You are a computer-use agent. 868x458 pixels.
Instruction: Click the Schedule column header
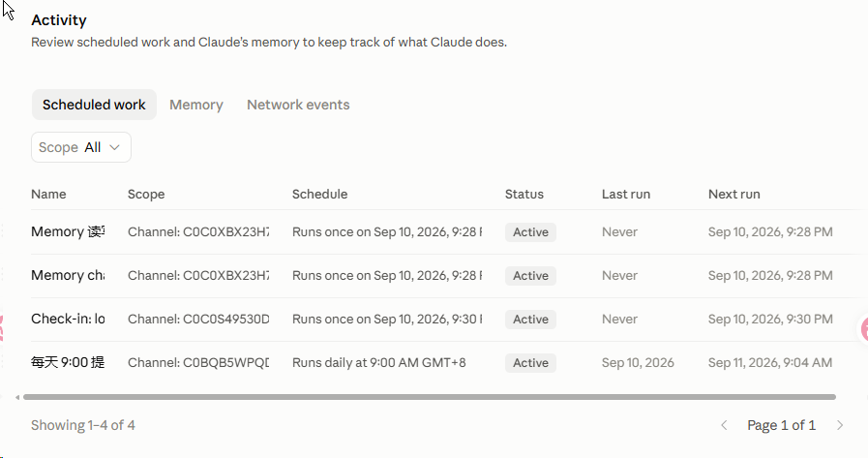pyautogui.click(x=320, y=195)
